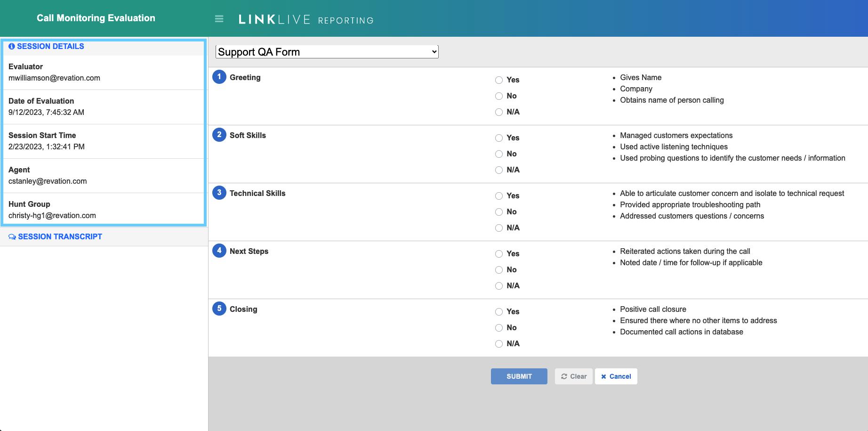Cancel the evaluation
The image size is (868, 431).
[616, 376]
